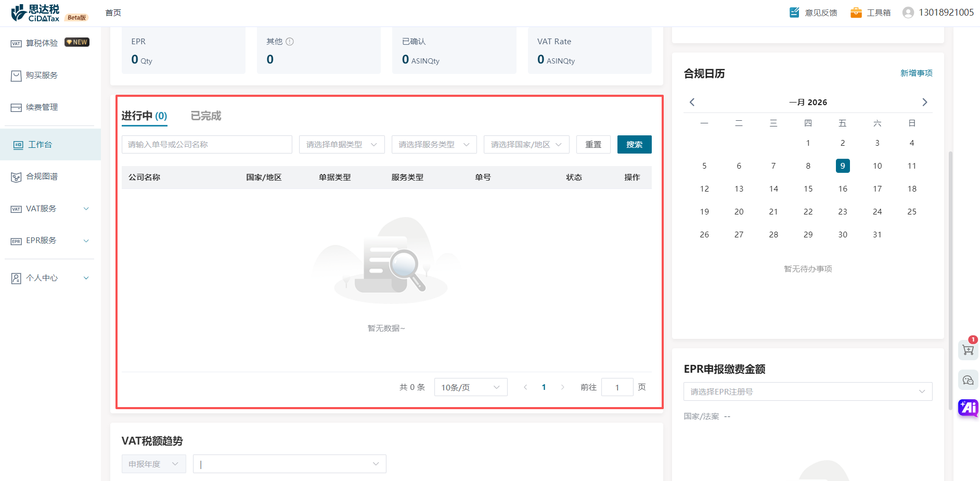Switch to the 已完成 tab

click(x=206, y=116)
